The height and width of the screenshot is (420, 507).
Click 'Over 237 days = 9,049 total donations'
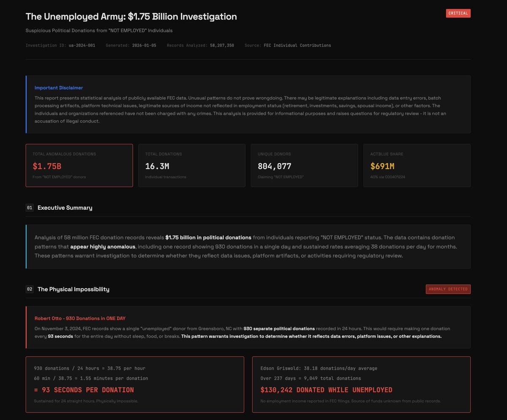tap(311, 378)
